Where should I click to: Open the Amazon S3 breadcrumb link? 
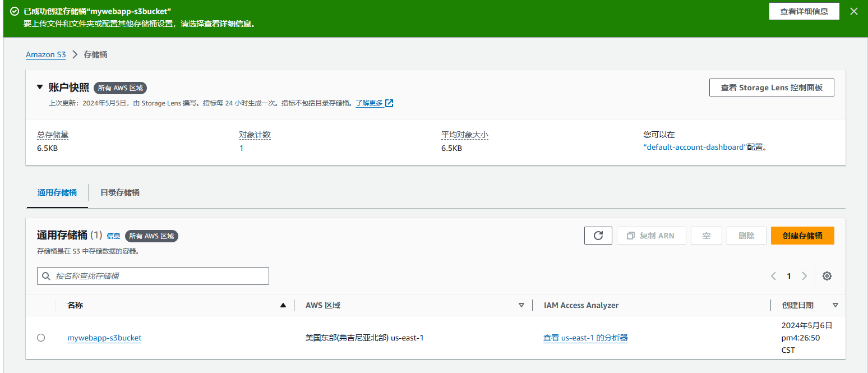click(46, 54)
